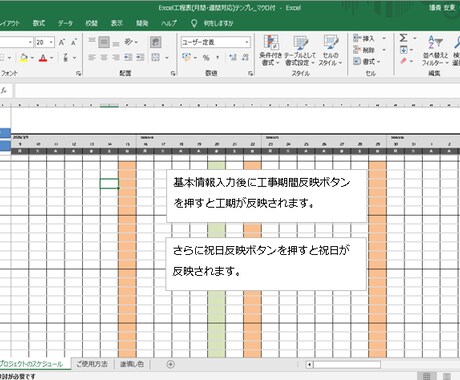Click 挿入 insert cells button

pyautogui.click(x=364, y=39)
